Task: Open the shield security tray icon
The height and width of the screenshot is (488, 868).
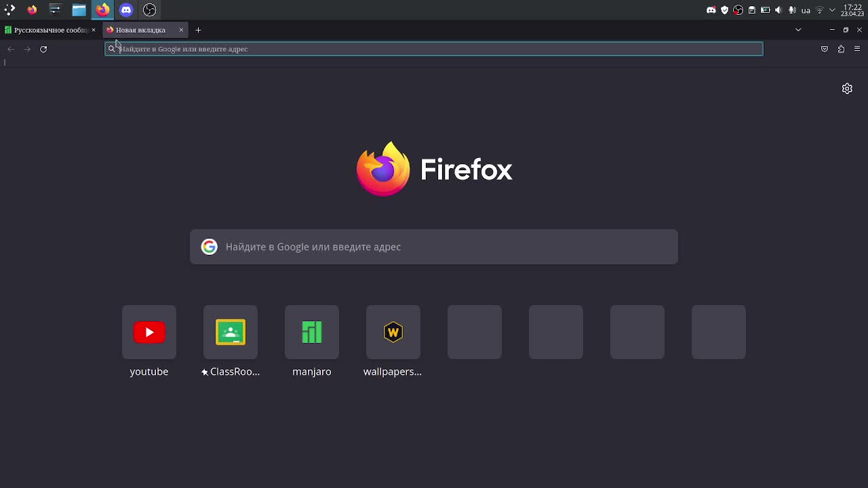Action: coord(724,10)
